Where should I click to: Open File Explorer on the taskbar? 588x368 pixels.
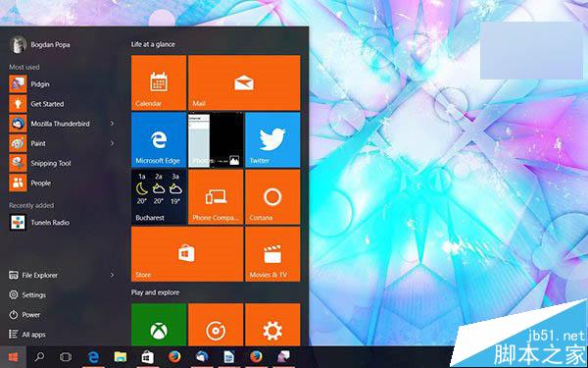point(121,357)
